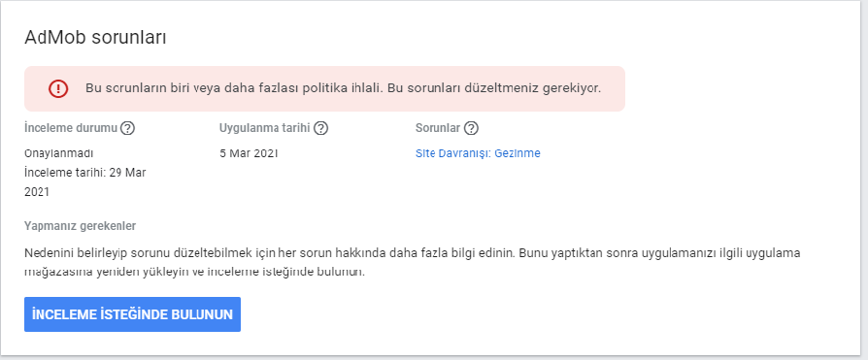
Task: Open help icon beside Sorunlar
Action: pos(471,128)
